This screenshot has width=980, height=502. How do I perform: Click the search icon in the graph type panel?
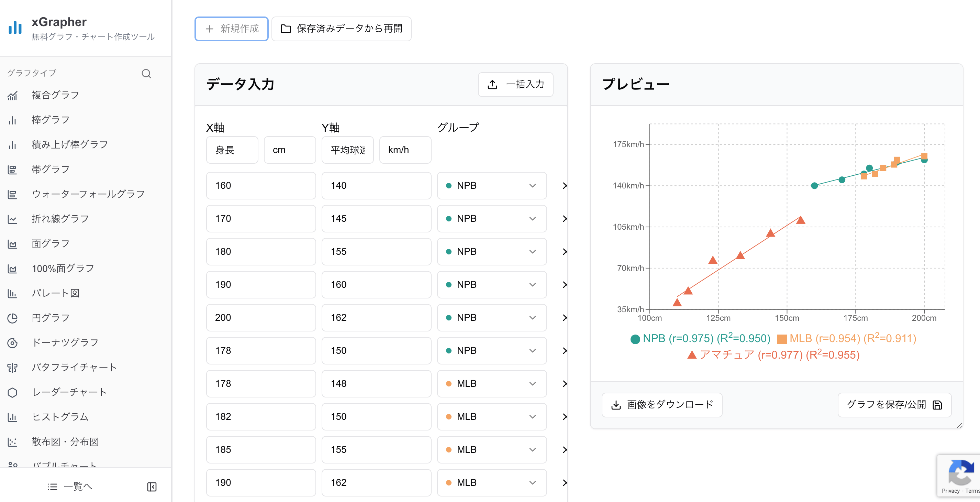pyautogui.click(x=146, y=74)
